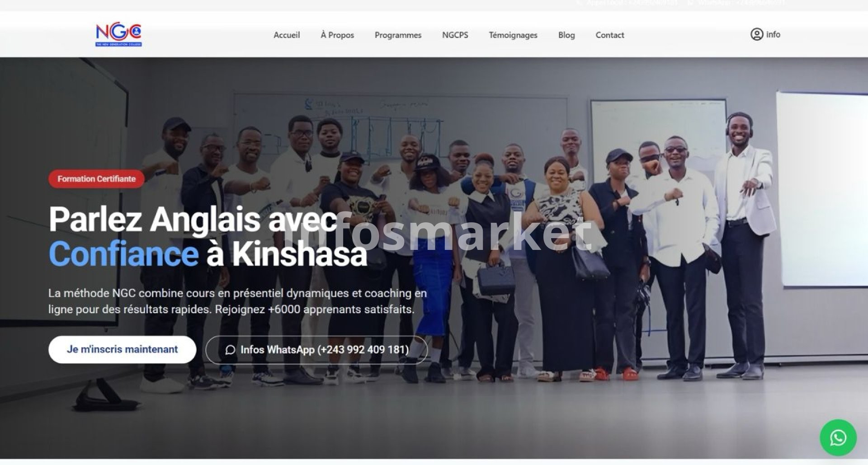
Task: Click the red Formation Certifiante badge
Action: coord(96,179)
